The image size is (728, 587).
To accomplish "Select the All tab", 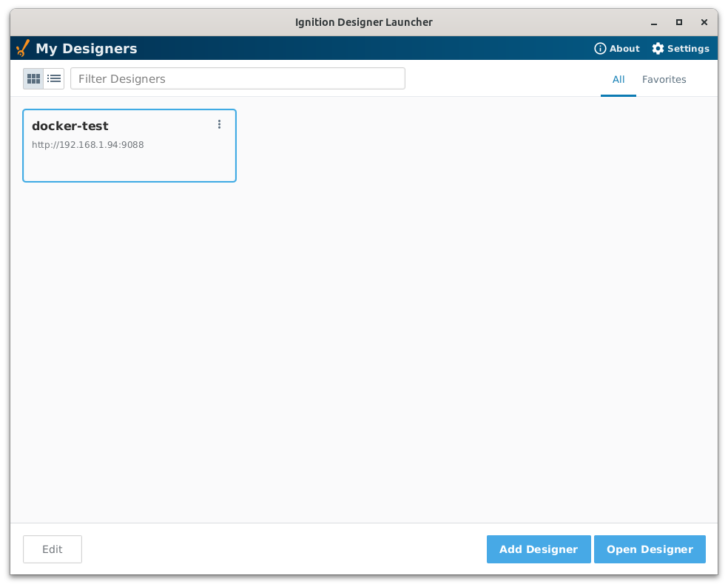I will 619,79.
